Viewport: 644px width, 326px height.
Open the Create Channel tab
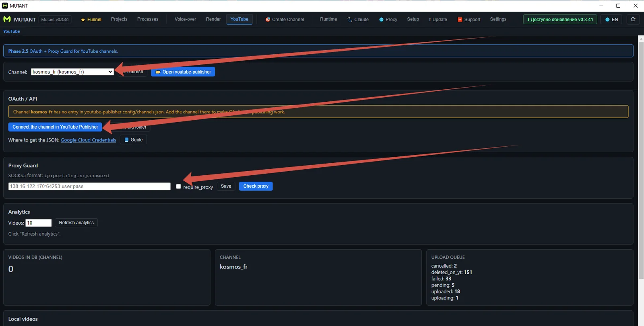point(285,19)
